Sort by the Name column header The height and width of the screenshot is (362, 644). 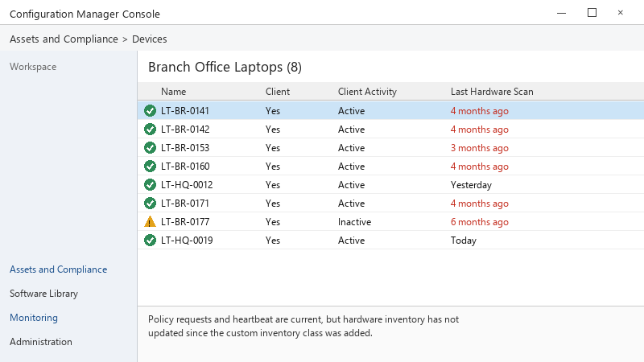point(173,92)
